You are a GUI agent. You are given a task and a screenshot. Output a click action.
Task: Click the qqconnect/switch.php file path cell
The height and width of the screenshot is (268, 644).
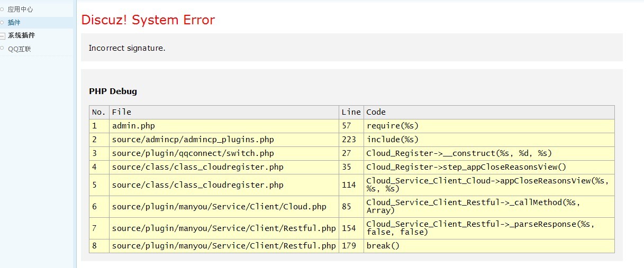click(193, 153)
